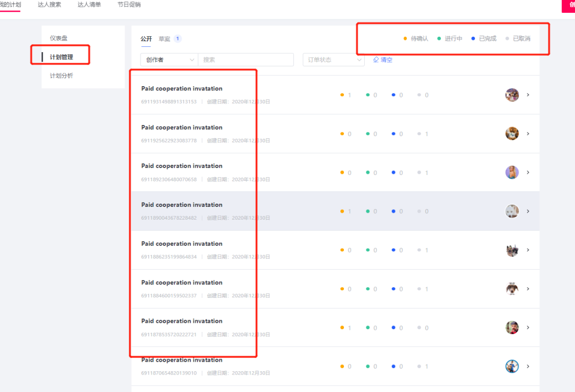The width and height of the screenshot is (575, 392).
Task: Click the blue 已完成 status legend dot
Action: coord(473,39)
